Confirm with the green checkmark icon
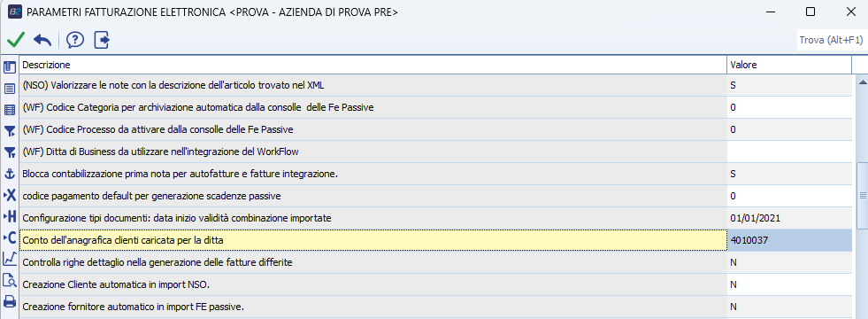The height and width of the screenshot is (319, 868). point(16,40)
